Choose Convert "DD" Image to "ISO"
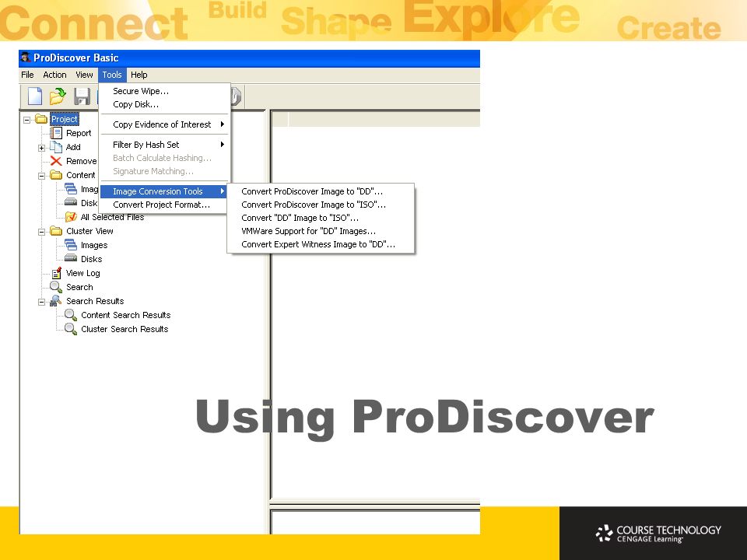The height and width of the screenshot is (560, 747). (321, 218)
